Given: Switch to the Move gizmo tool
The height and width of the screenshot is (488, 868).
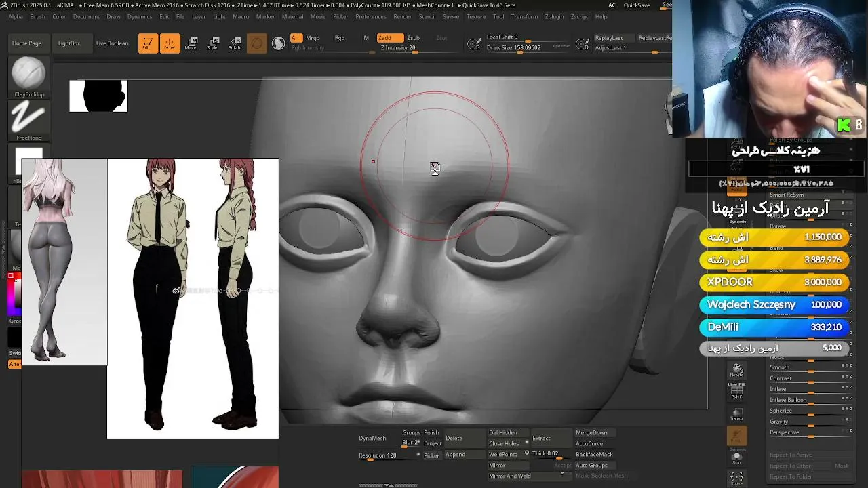Looking at the screenshot, I should point(191,43).
